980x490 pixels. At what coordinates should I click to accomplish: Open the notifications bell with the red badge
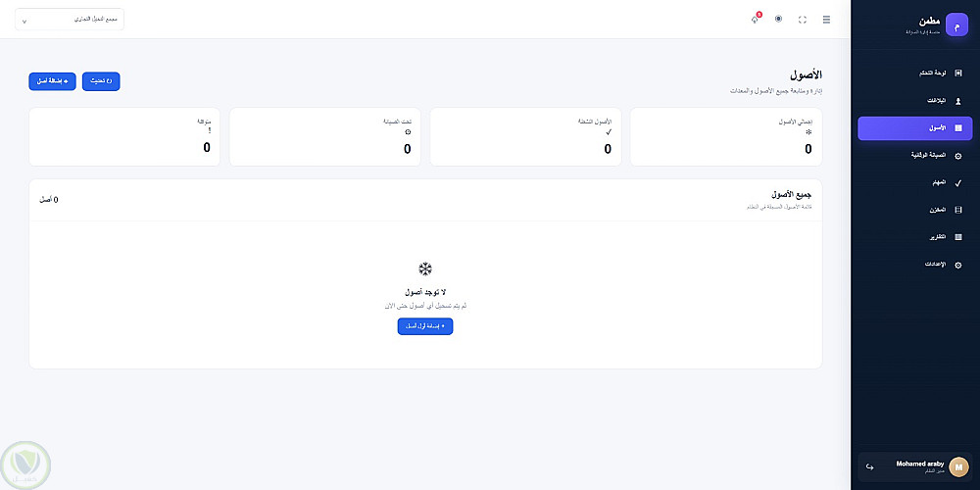point(755,19)
